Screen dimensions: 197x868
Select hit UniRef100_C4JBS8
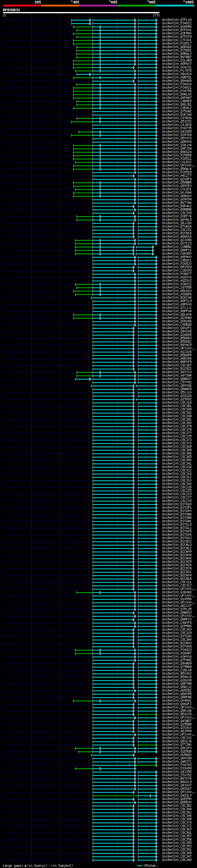point(176,125)
